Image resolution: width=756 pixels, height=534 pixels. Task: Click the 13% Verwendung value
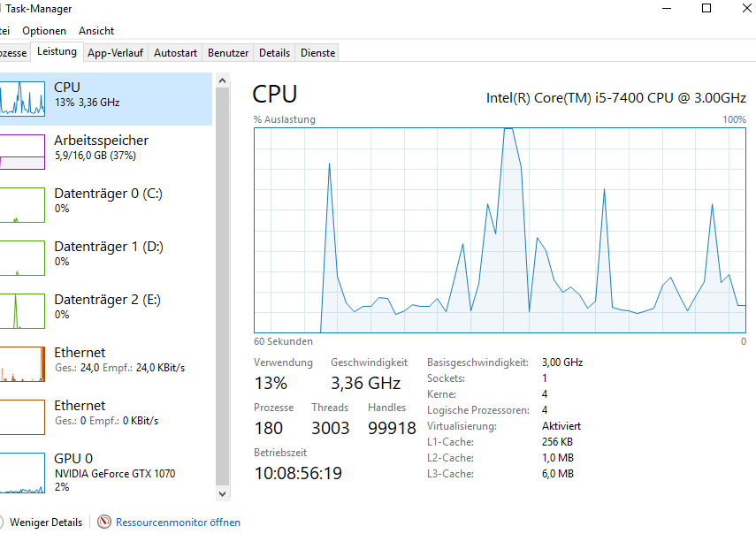[271, 383]
